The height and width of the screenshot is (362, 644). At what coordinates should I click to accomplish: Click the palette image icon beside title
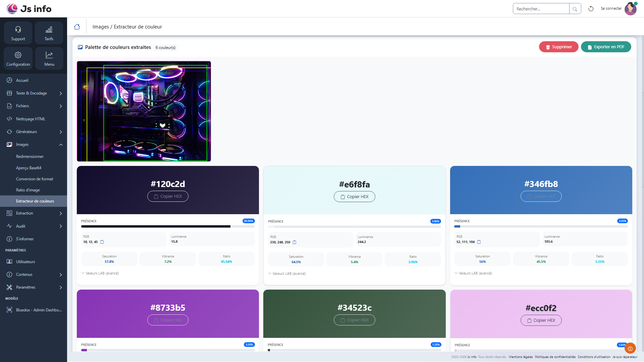[80, 47]
